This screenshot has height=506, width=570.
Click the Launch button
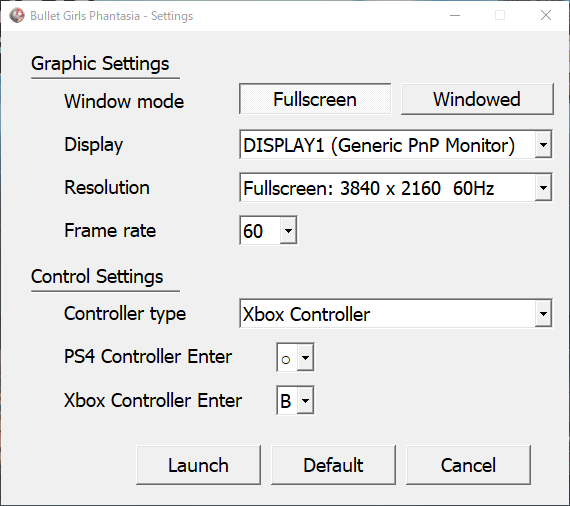[x=198, y=465]
